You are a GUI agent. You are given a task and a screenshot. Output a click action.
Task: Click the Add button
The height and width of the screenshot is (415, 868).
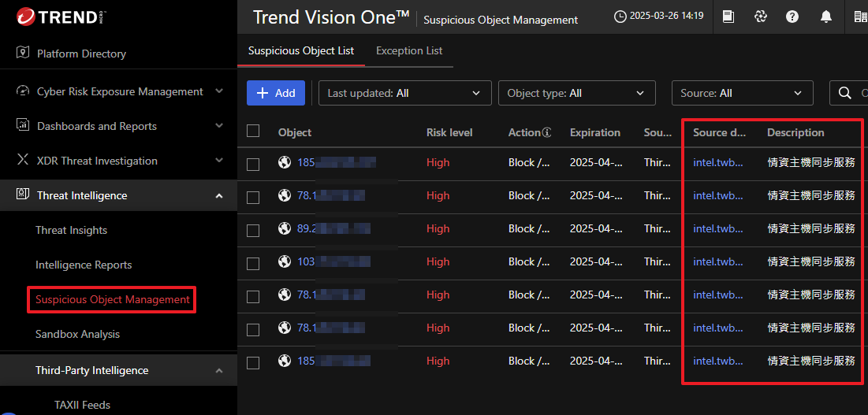click(276, 93)
